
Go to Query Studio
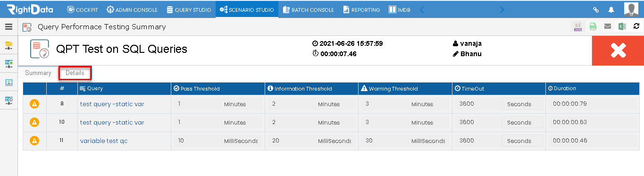[x=189, y=9]
